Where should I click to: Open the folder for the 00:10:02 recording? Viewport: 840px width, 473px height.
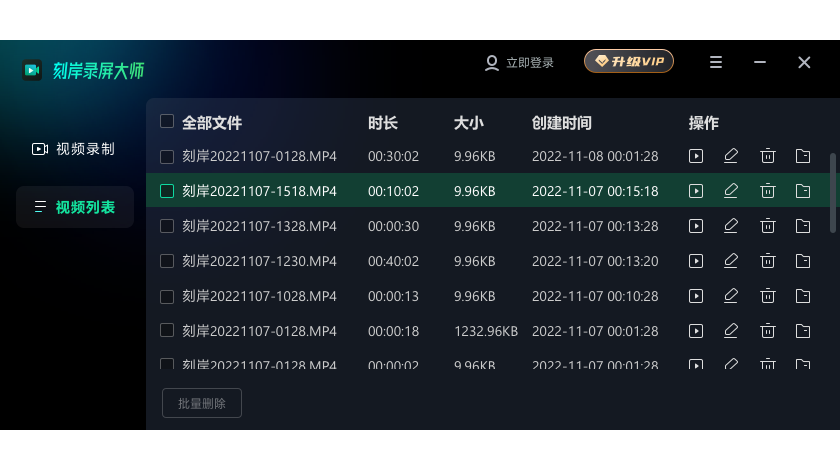802,191
